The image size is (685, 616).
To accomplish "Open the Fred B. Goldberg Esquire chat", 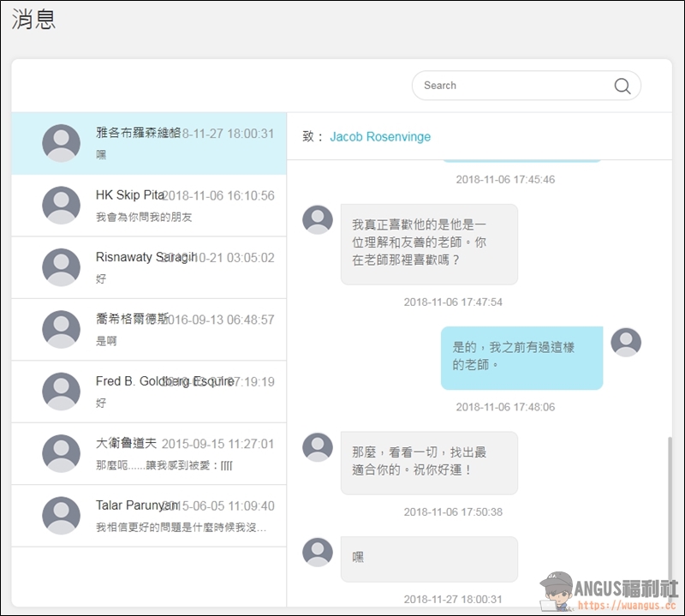I will click(184, 392).
